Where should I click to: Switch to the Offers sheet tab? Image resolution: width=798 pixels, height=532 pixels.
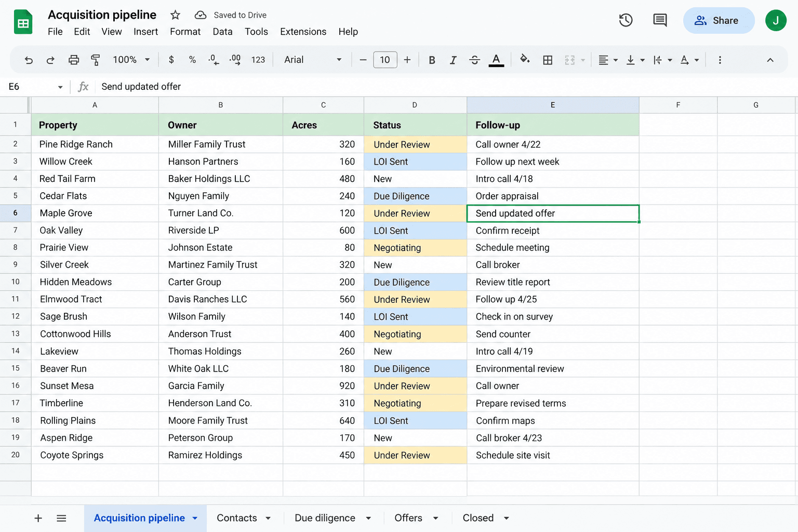[x=408, y=518]
